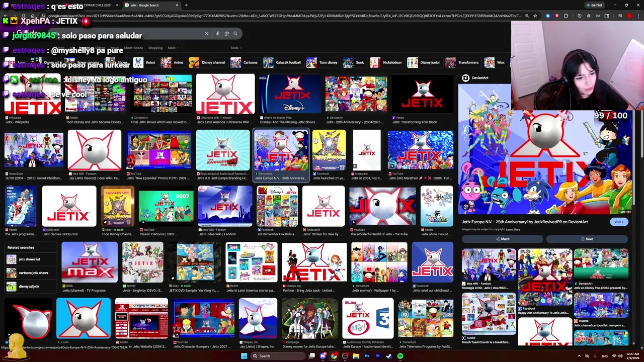The image size is (644, 362).
Task: Switch to the Short videos search tab
Action: 133,48
